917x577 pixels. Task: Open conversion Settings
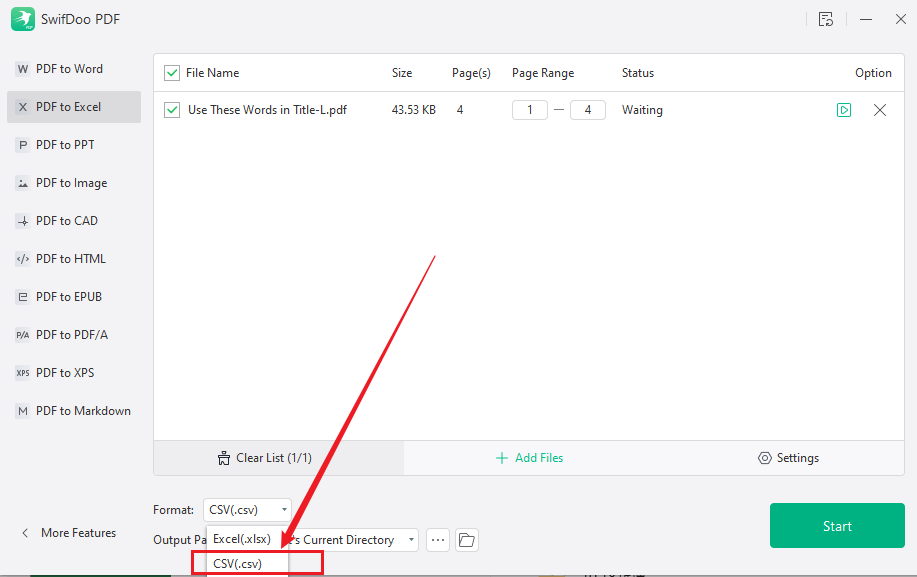(x=788, y=458)
